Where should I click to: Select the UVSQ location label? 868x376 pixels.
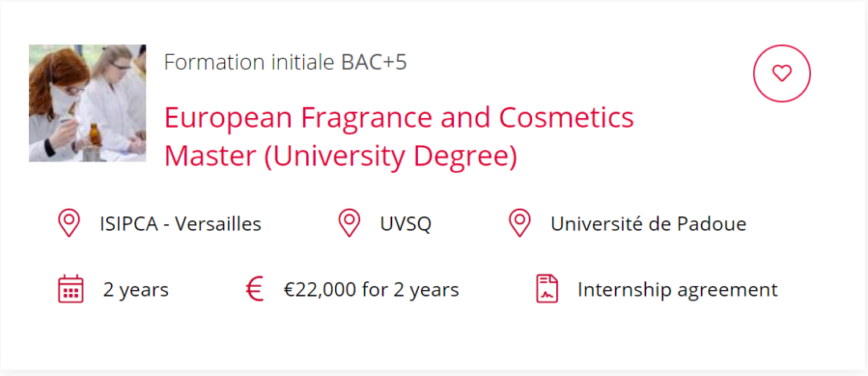click(x=406, y=223)
